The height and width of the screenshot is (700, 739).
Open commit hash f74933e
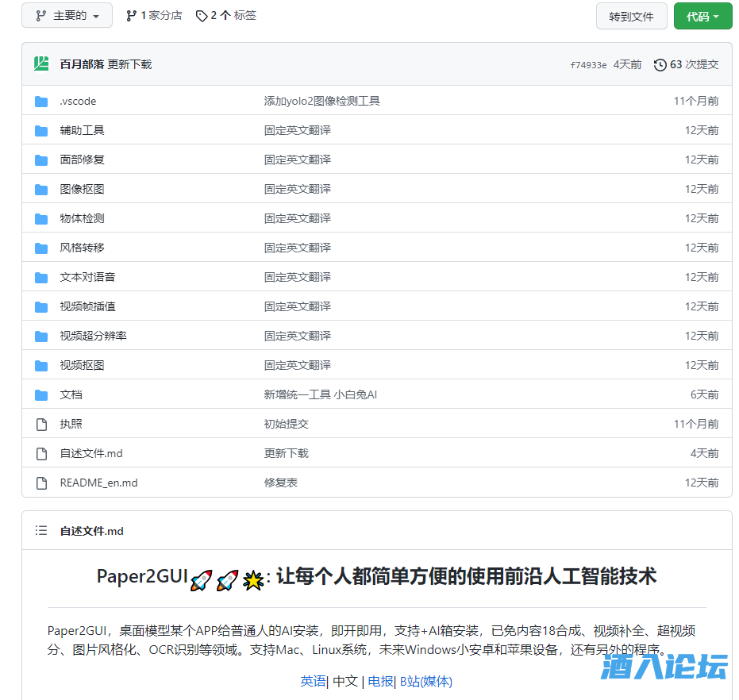588,65
